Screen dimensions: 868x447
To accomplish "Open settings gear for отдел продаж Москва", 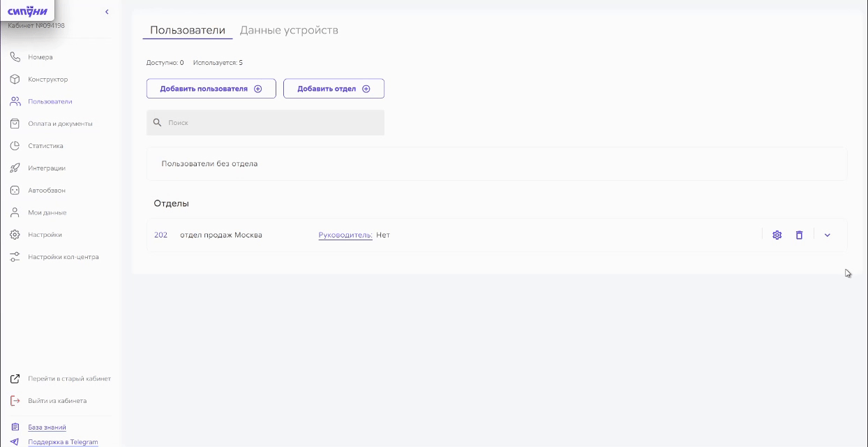I will coord(777,235).
